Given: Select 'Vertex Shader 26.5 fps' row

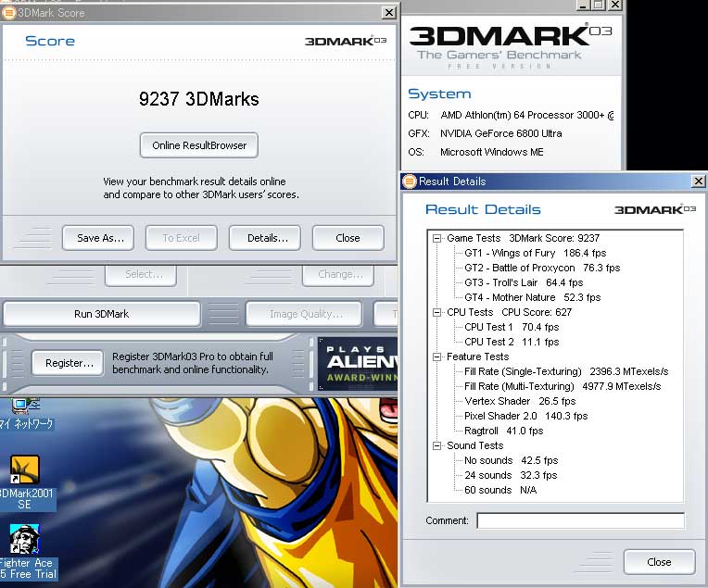Looking at the screenshot, I should (x=520, y=402).
